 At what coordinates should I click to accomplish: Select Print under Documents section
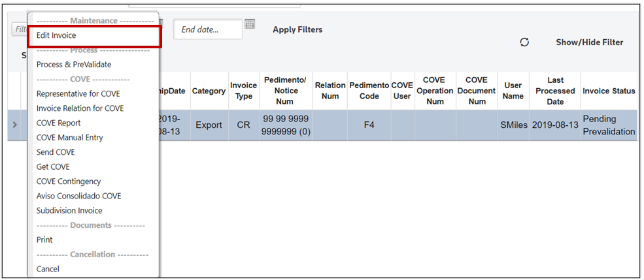(x=44, y=240)
